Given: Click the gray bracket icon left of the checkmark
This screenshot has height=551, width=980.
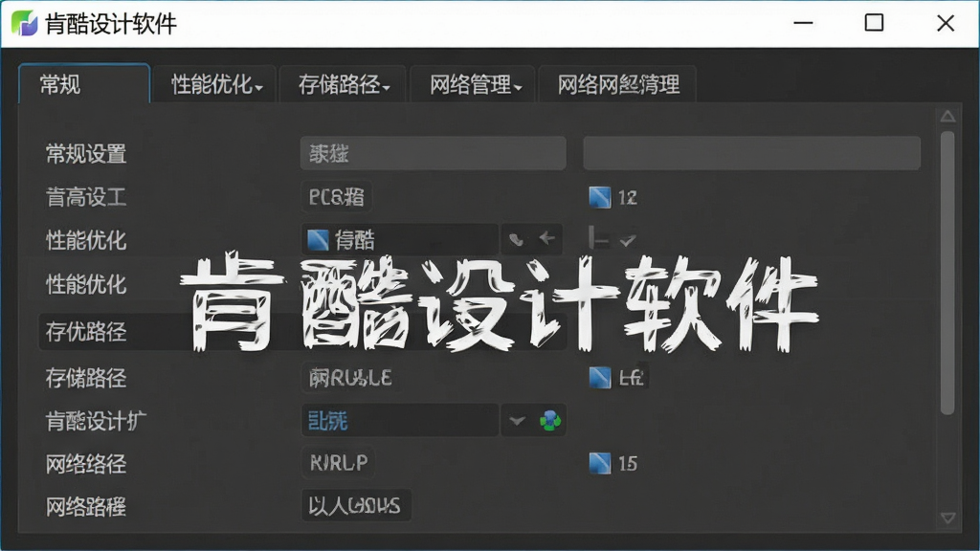Looking at the screenshot, I should (x=598, y=238).
